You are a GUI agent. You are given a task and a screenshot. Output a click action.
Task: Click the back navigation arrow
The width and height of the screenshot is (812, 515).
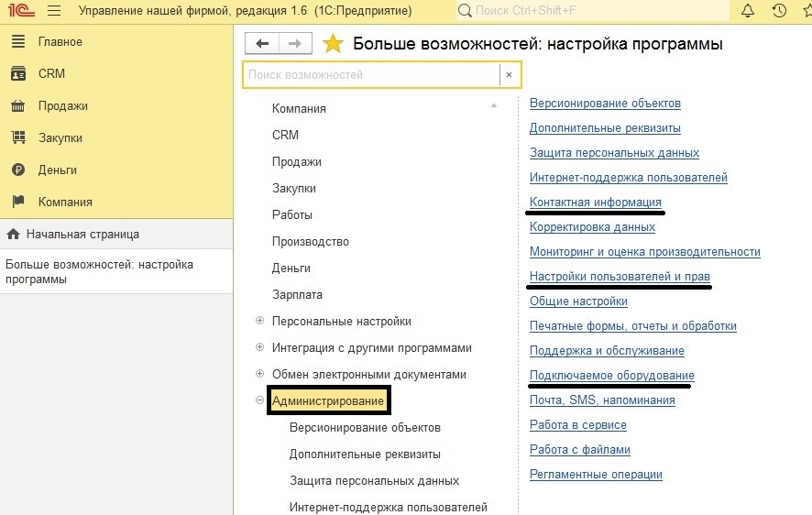click(x=263, y=44)
